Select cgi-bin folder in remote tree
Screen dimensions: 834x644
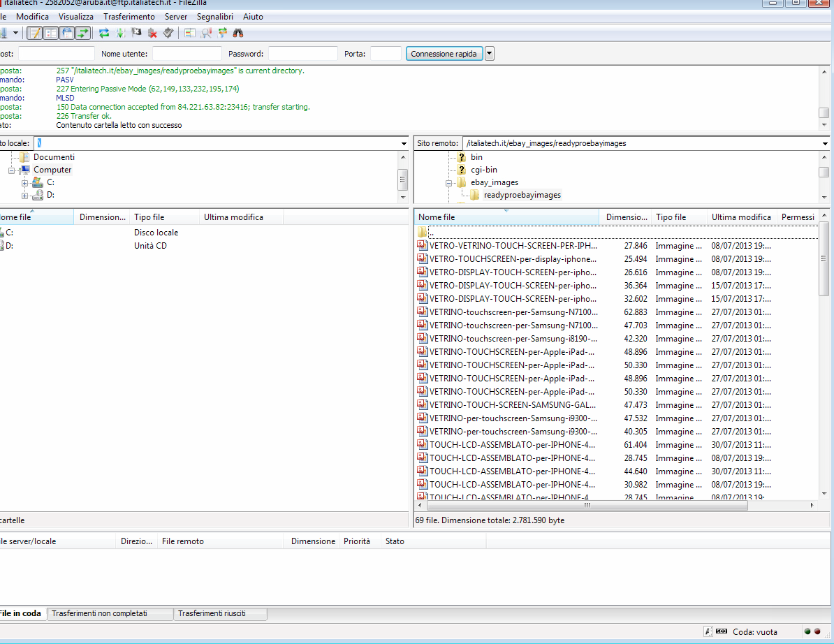point(484,170)
